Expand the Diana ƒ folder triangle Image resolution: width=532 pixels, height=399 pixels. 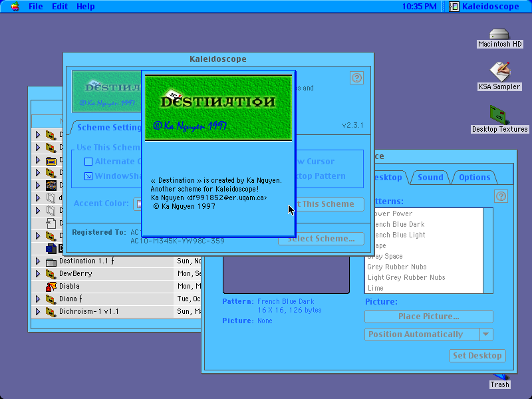38,299
